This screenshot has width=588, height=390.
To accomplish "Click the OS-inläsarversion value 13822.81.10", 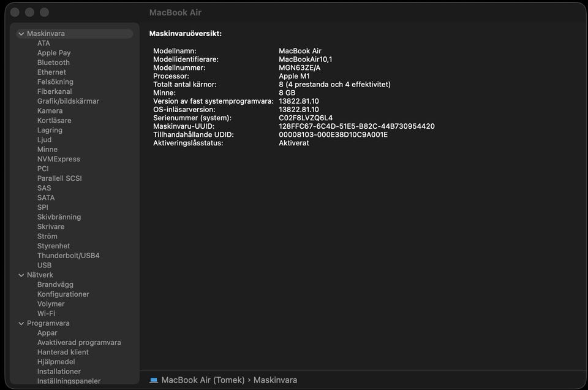I will [x=298, y=110].
